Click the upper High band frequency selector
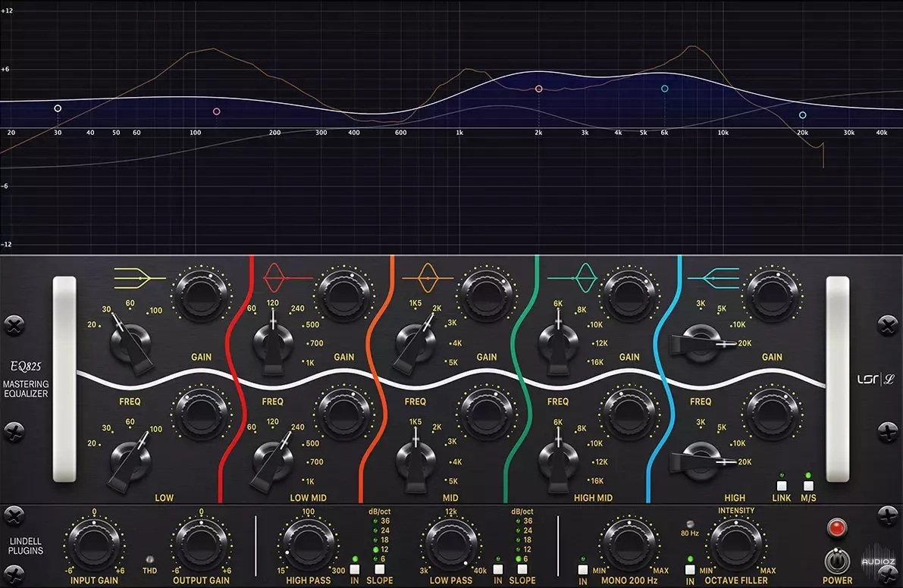 [x=701, y=343]
